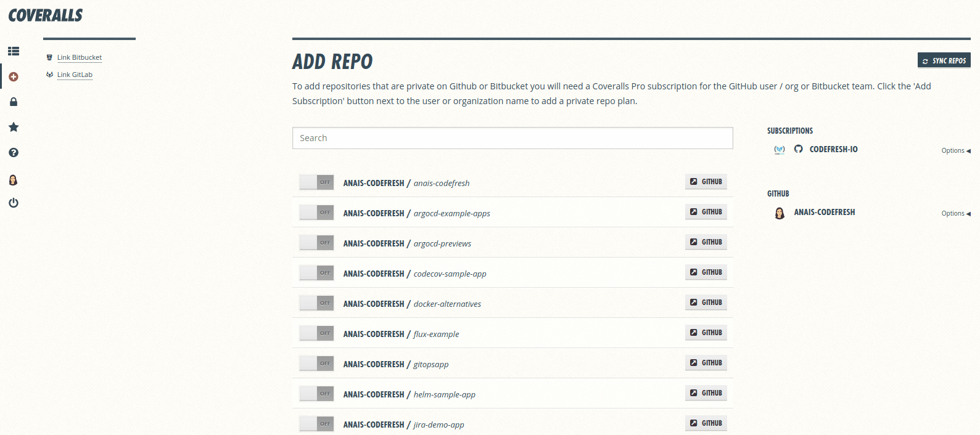Click the user avatar in sidebar
The width and height of the screenshot is (980, 435).
(13, 180)
